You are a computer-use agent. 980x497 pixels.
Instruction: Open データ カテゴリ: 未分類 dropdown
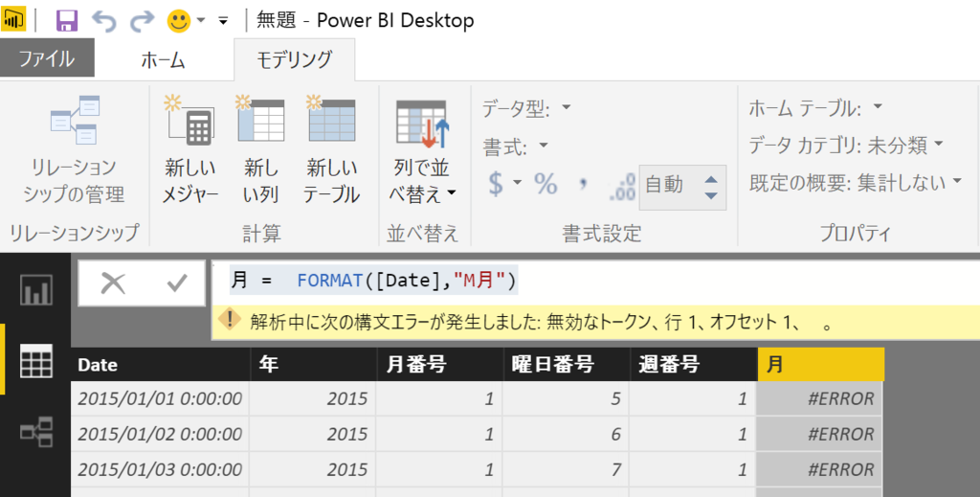point(846,146)
